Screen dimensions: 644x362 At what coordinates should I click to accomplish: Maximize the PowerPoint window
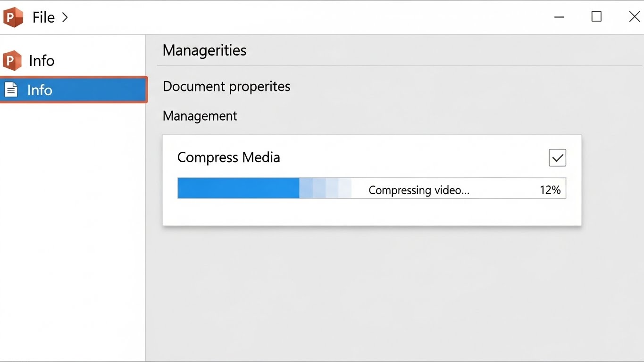point(596,17)
